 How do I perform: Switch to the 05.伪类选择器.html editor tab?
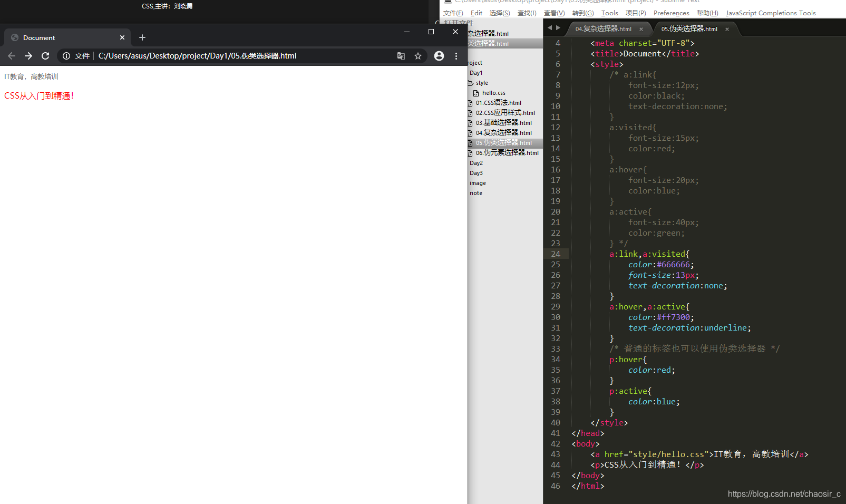pyautogui.click(x=689, y=29)
